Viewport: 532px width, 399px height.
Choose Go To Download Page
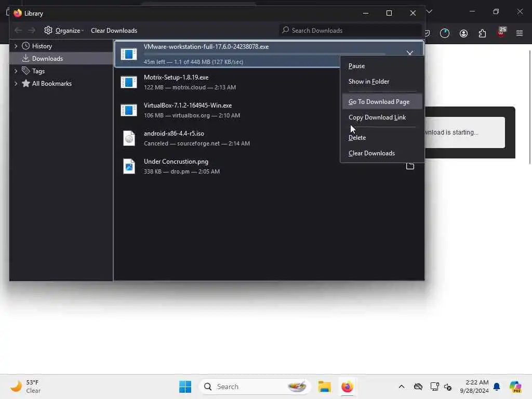[382, 102]
